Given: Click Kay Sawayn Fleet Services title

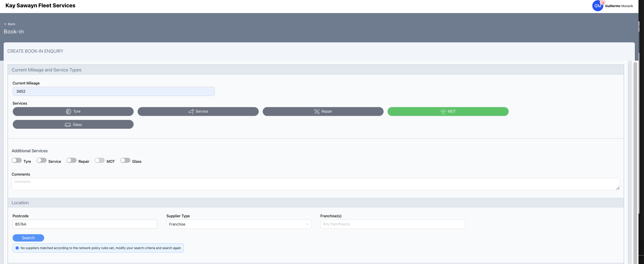Looking at the screenshot, I should [x=40, y=5].
